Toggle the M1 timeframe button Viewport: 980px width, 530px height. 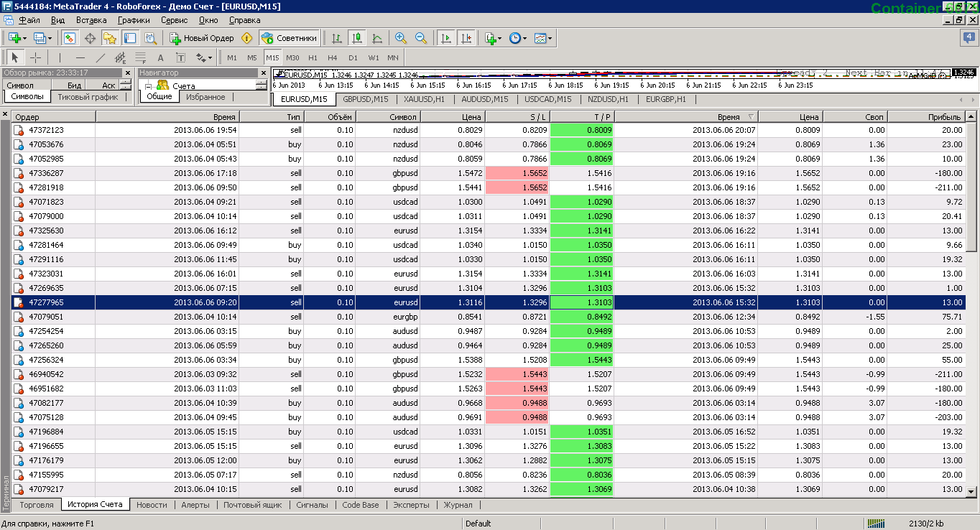[232, 57]
